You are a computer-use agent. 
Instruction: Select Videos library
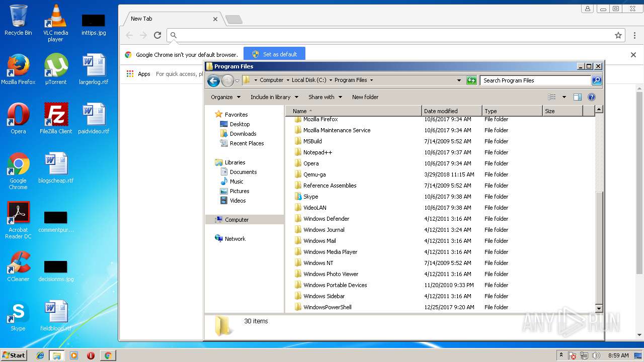[237, 201]
